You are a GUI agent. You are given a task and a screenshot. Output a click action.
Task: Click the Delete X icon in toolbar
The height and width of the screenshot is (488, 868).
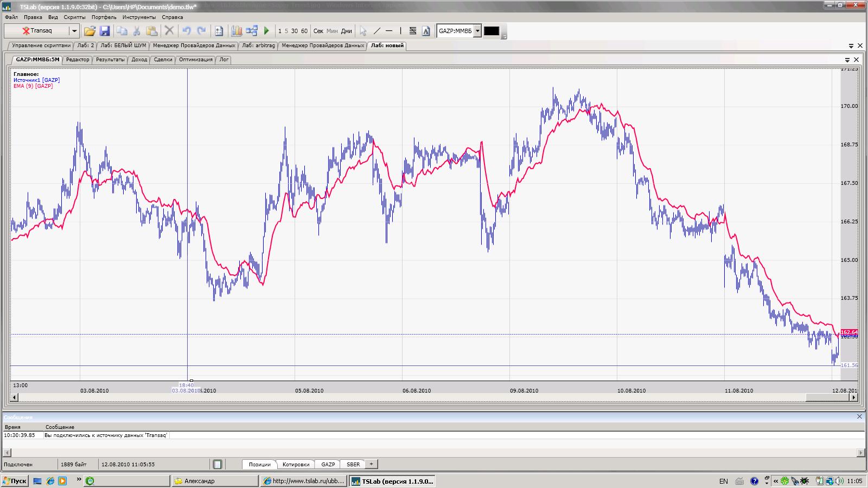[169, 31]
